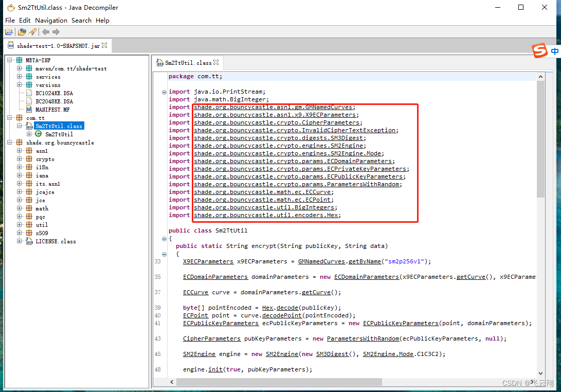Click the Forward navigation arrow
This screenshot has height=392, width=561.
click(55, 31)
